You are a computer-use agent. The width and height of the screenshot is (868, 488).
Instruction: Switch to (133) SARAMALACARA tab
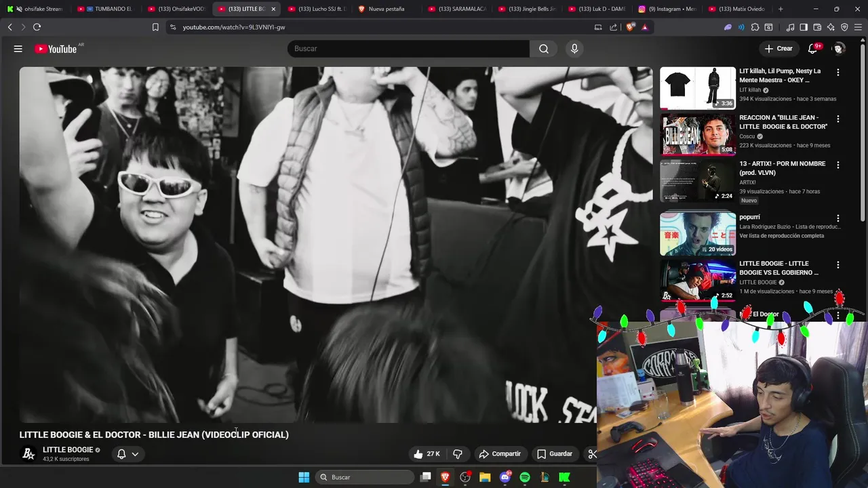(x=457, y=9)
